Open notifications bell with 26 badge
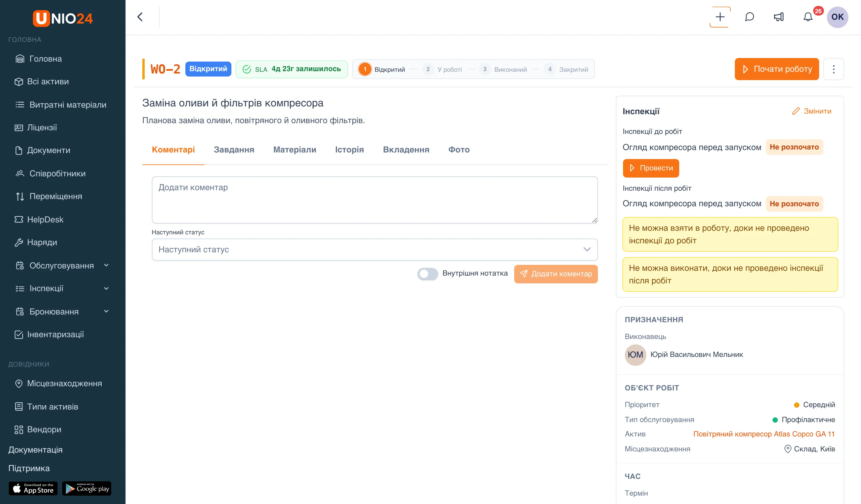 click(808, 17)
